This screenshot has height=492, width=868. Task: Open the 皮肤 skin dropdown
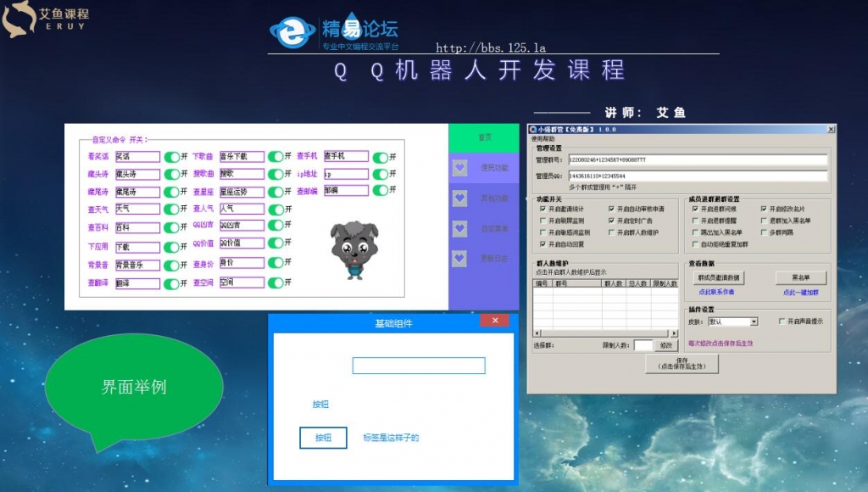click(754, 322)
